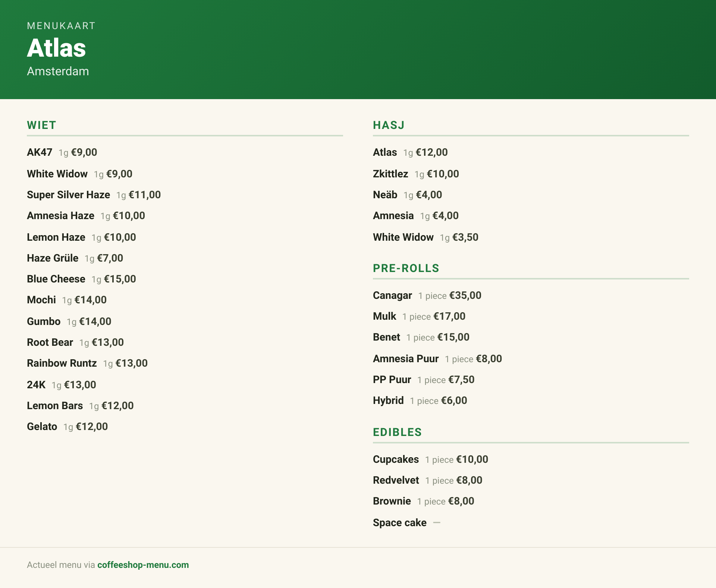The image size is (716, 588).
Task: Click the Root Bear entry
Action: [x=75, y=342]
